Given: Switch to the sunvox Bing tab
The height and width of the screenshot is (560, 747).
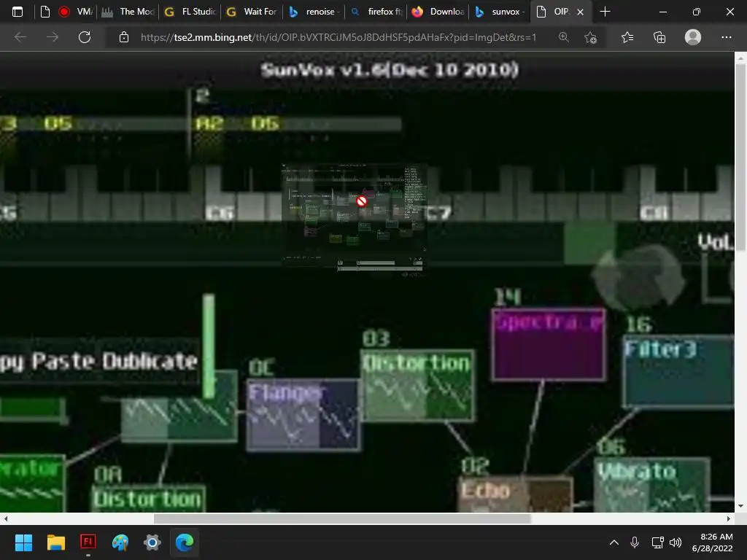Looking at the screenshot, I should click(500, 12).
